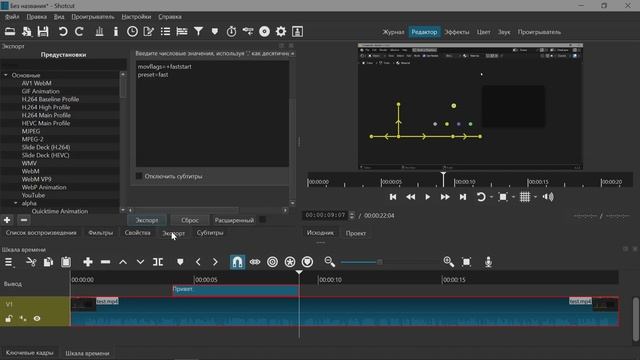Open the Playlist list icon
Viewport: 640px width, 360px height.
[x=165, y=31]
